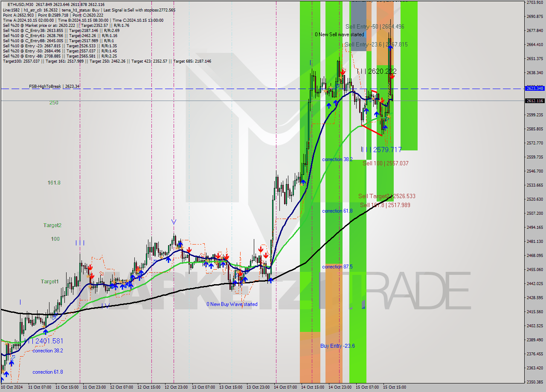The width and height of the screenshot is (546, 392).
Task: Click the Sell Entry -50 | 2684.496 label
Action: [375, 26]
